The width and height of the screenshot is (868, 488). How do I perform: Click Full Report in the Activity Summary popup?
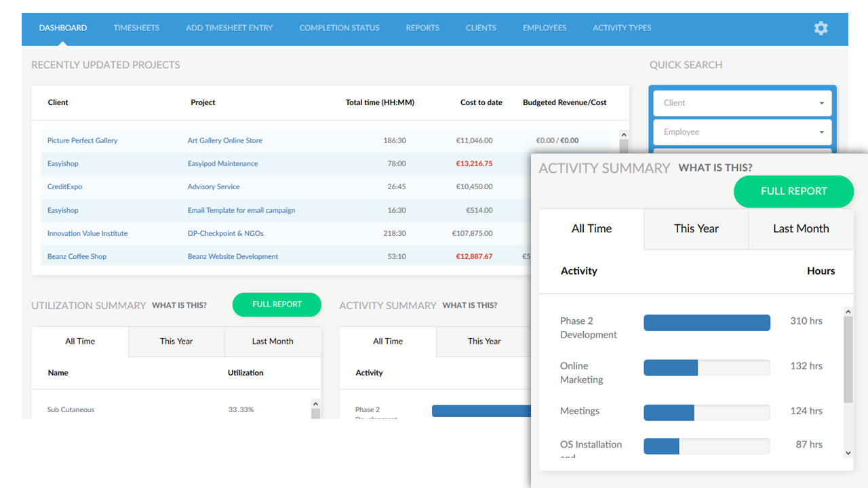click(x=793, y=192)
